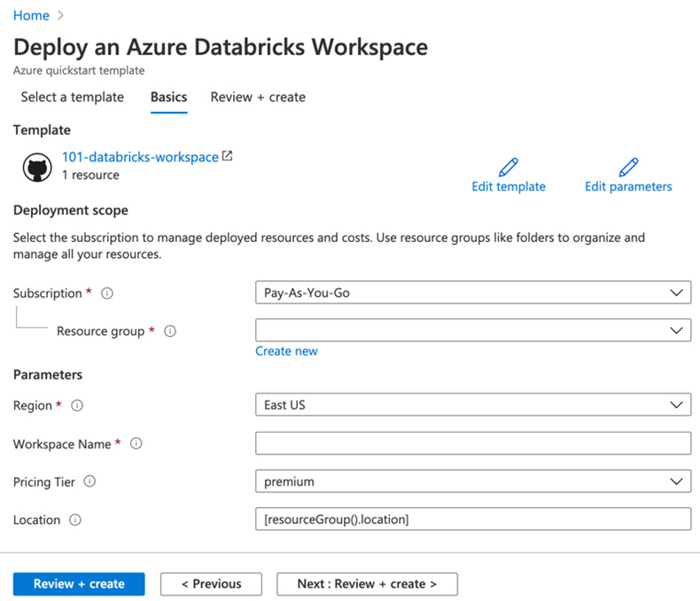The image size is (700, 601).
Task: Open the Region dropdown set to East US
Action: [x=473, y=404]
